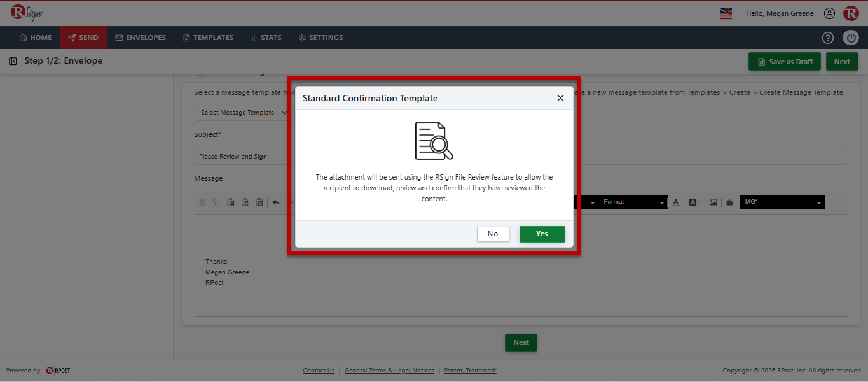Expand the MG* dropdown in the toolbar
This screenshot has width=868, height=382.
tap(783, 202)
